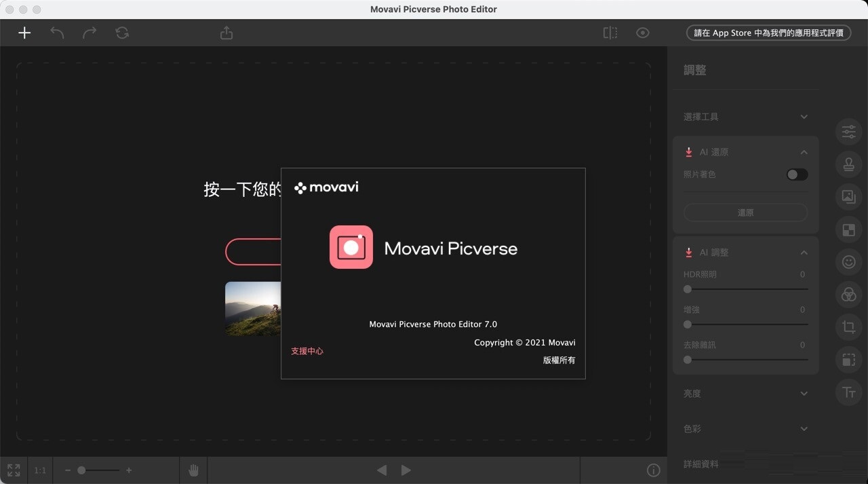Select the stamp retouching tool icon

(848, 164)
